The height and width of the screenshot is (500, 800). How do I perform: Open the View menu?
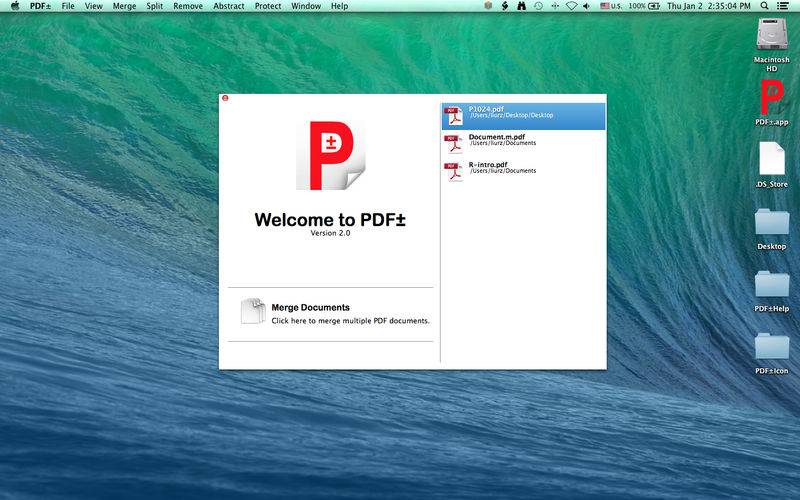click(93, 6)
